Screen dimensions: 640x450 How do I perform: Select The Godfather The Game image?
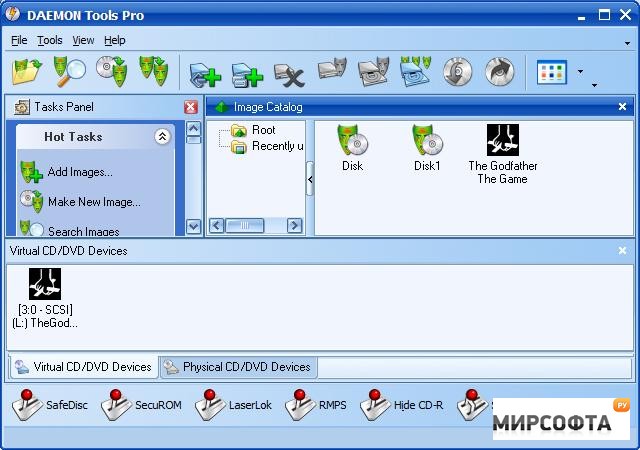[x=502, y=154]
